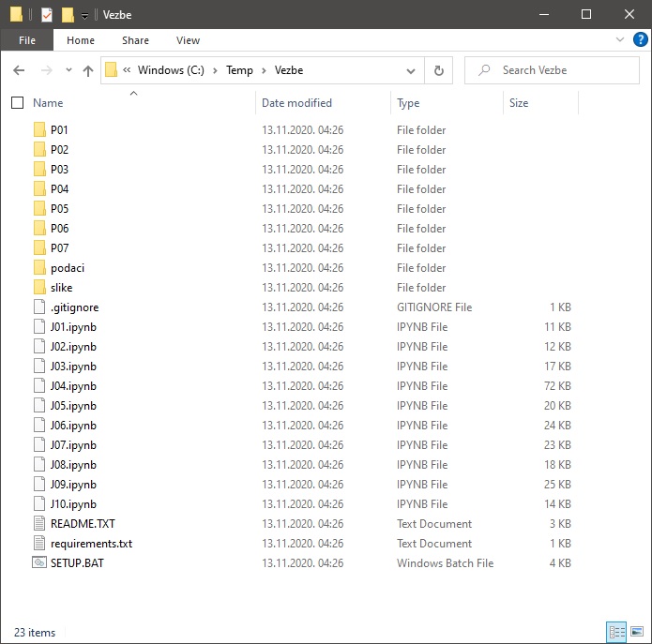Select the SETUP.BAT batch file icon

coord(39,563)
